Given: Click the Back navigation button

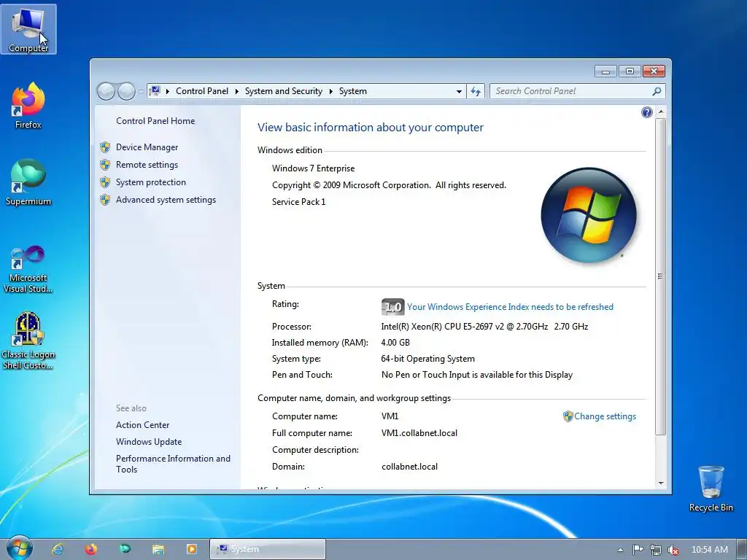Looking at the screenshot, I should point(106,91).
